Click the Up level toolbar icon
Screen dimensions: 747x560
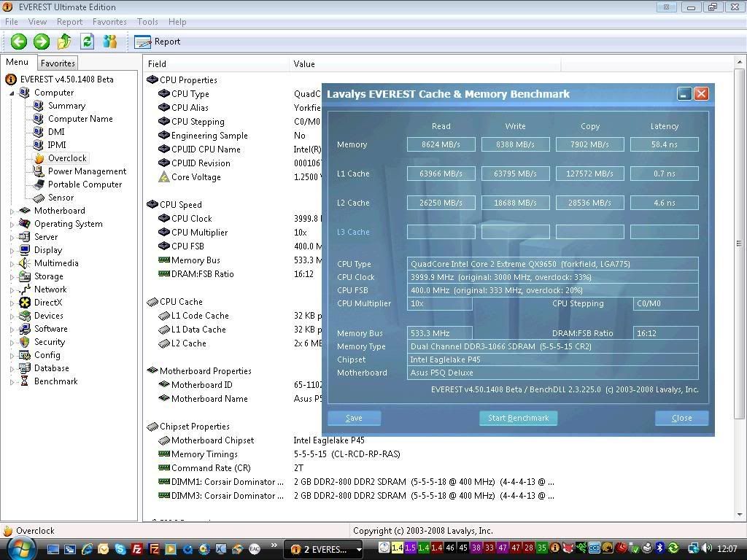pyautogui.click(x=64, y=42)
